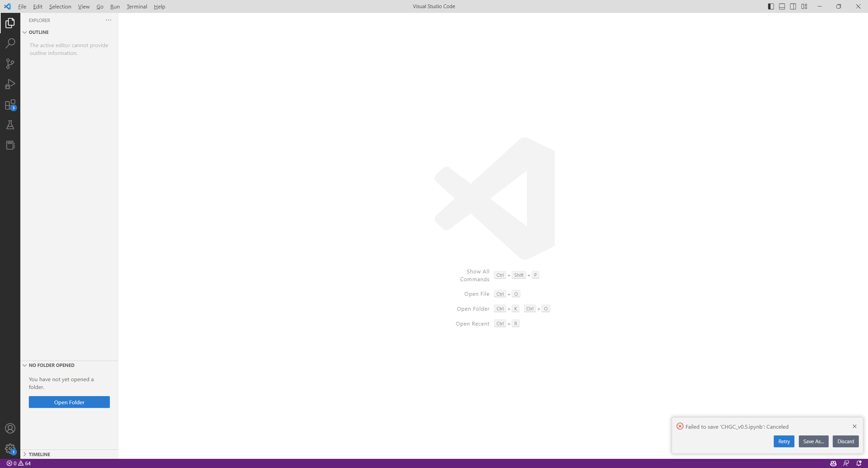
Task: Open the Accounts icon in the Activity Bar
Action: (10, 428)
